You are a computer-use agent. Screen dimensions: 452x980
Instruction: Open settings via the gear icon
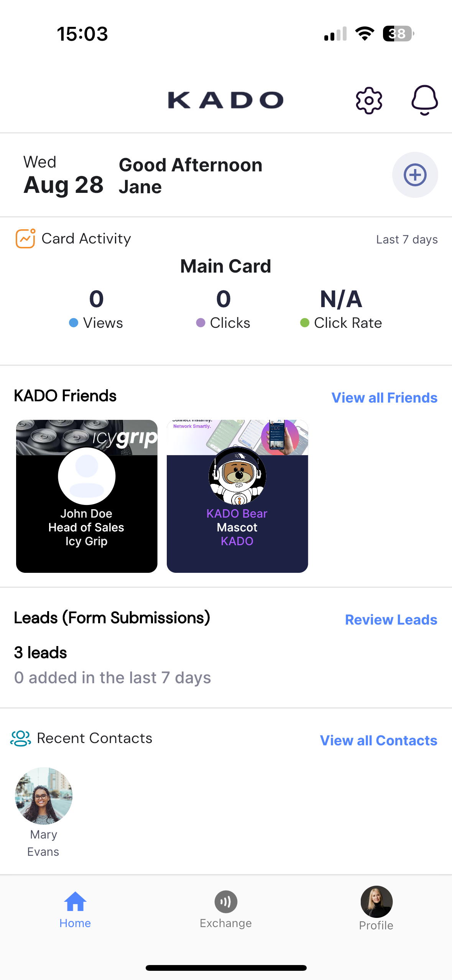point(369,100)
